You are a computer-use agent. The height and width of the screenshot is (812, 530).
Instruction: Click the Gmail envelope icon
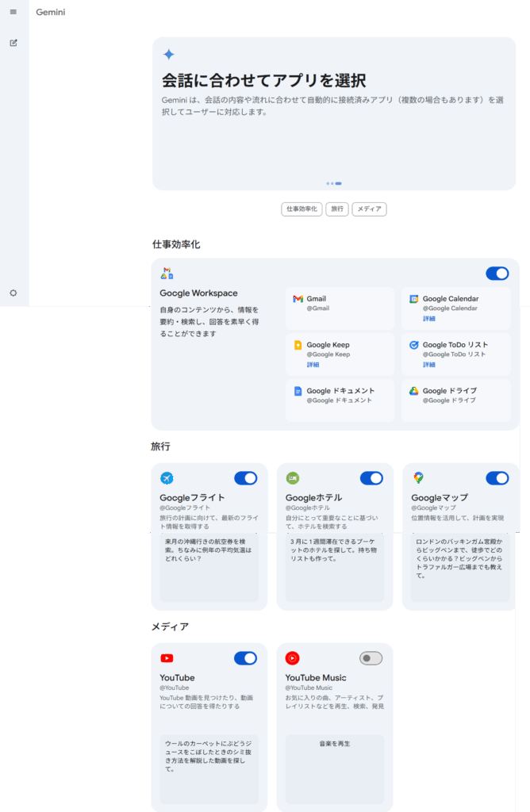[298, 299]
